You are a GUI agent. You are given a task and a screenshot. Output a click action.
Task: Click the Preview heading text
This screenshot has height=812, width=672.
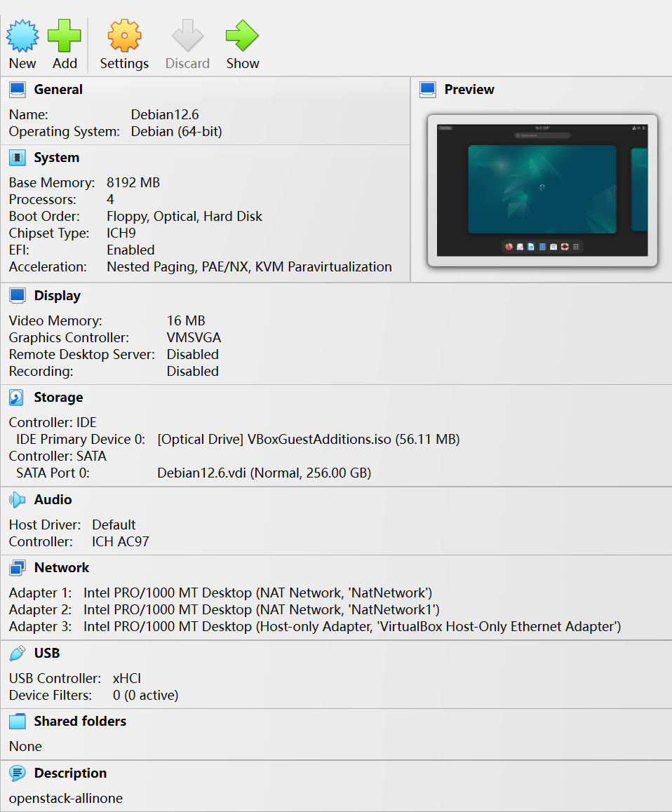469,90
